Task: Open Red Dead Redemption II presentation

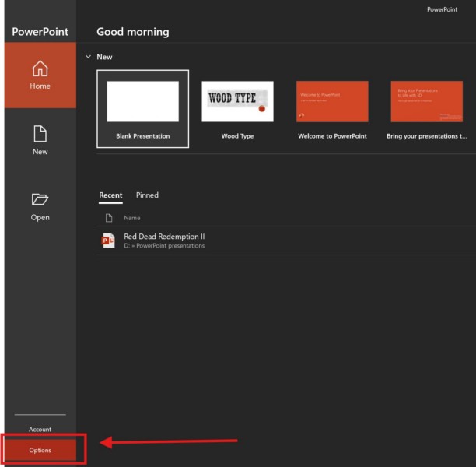Action: pyautogui.click(x=164, y=236)
